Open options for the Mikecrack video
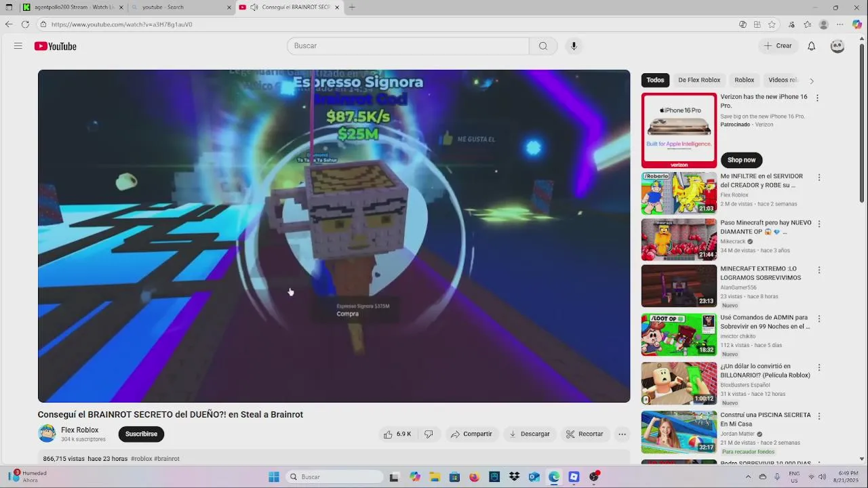The image size is (868, 488). pyautogui.click(x=819, y=224)
